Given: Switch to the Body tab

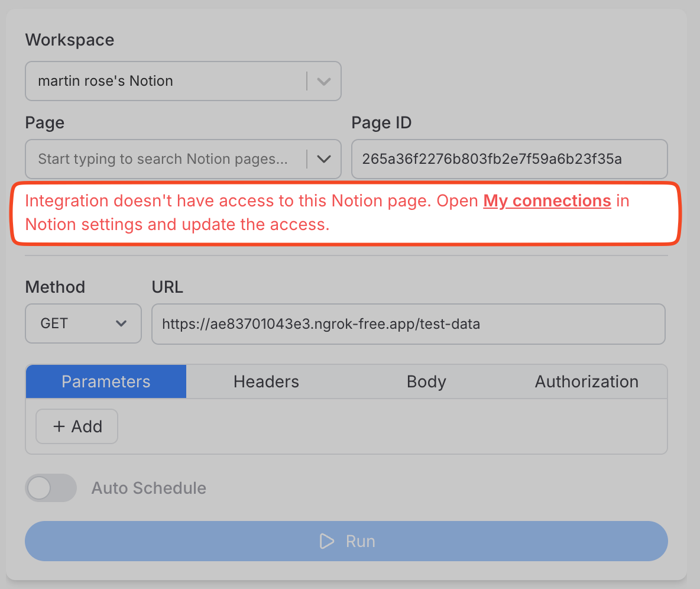Looking at the screenshot, I should click(426, 381).
